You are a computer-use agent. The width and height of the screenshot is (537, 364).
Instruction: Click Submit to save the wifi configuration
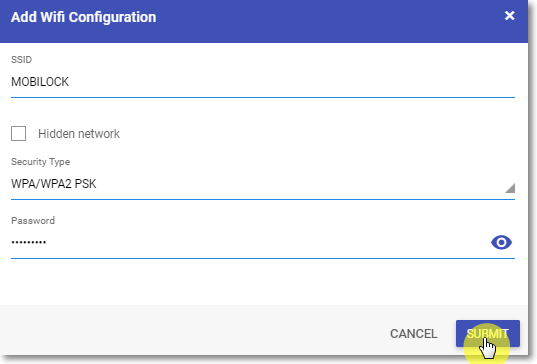point(488,334)
